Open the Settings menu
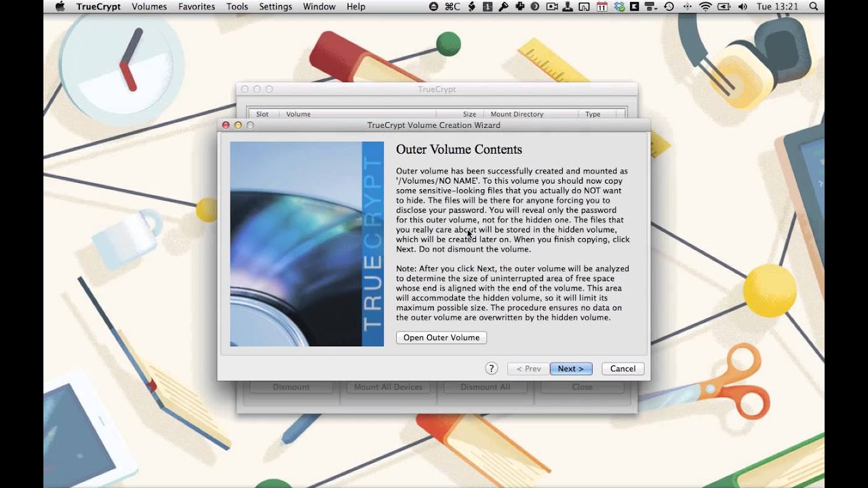Screen dimensions: 868x488 click(x=275, y=7)
